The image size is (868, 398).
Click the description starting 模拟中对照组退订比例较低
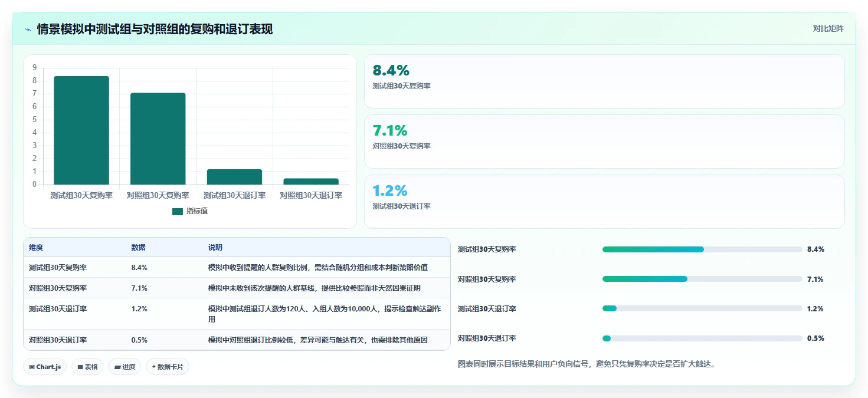click(x=318, y=340)
